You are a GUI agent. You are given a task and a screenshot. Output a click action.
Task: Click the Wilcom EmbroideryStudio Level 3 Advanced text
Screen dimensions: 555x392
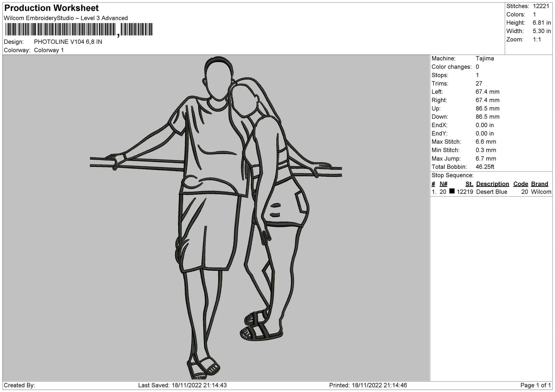point(66,18)
